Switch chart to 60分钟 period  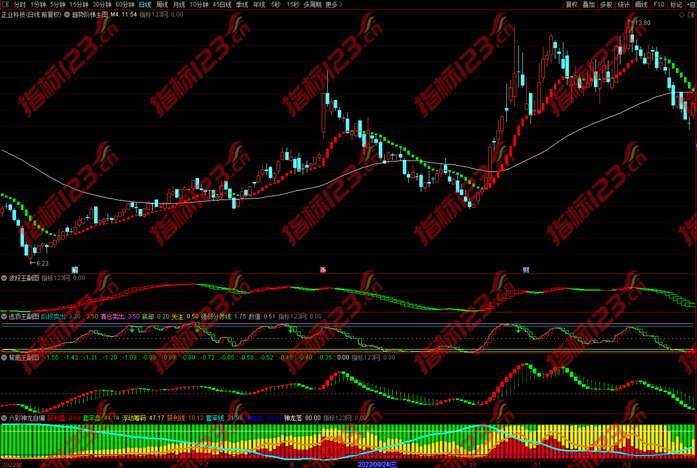124,4
